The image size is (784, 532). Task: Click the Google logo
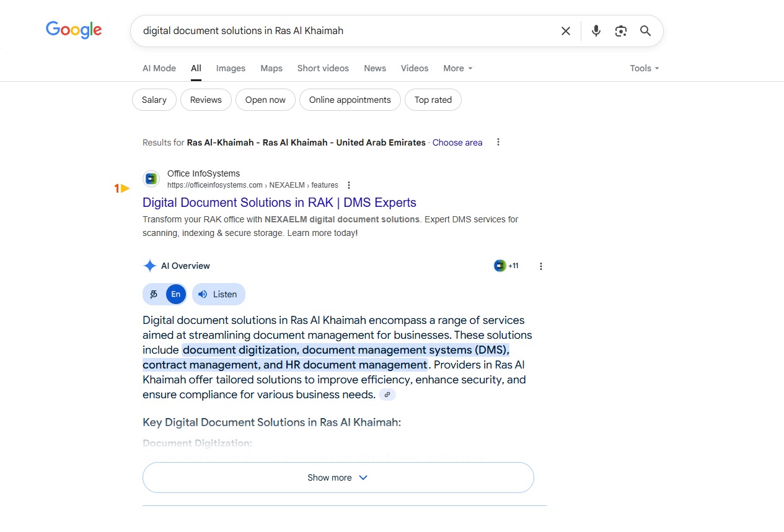tap(74, 30)
